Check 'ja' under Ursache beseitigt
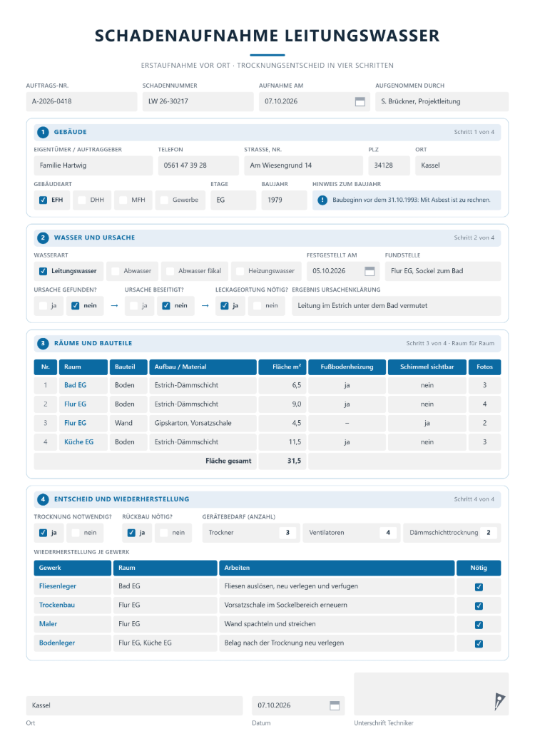Screen dimensions: 535x756 pos(133,306)
